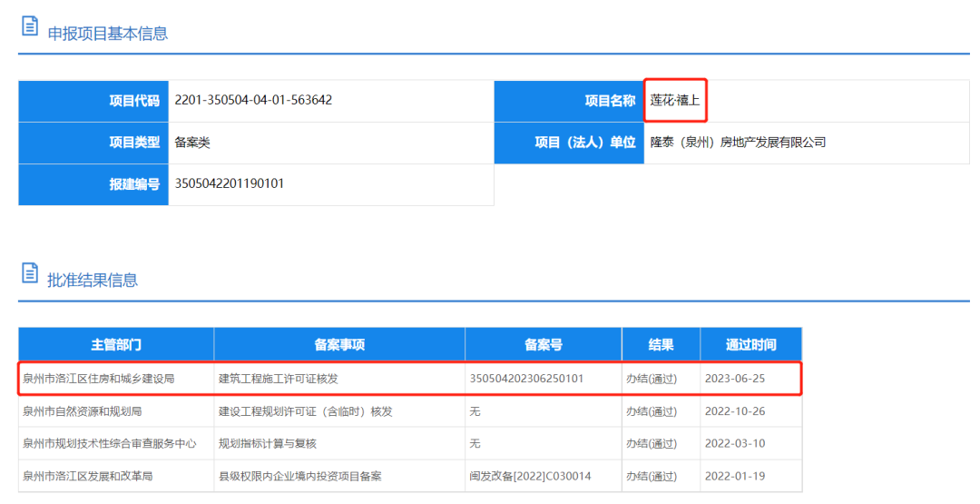Select 建设工程规划许可证（含临时）核发 item
The width and height of the screenshot is (980, 504).
(x=306, y=411)
